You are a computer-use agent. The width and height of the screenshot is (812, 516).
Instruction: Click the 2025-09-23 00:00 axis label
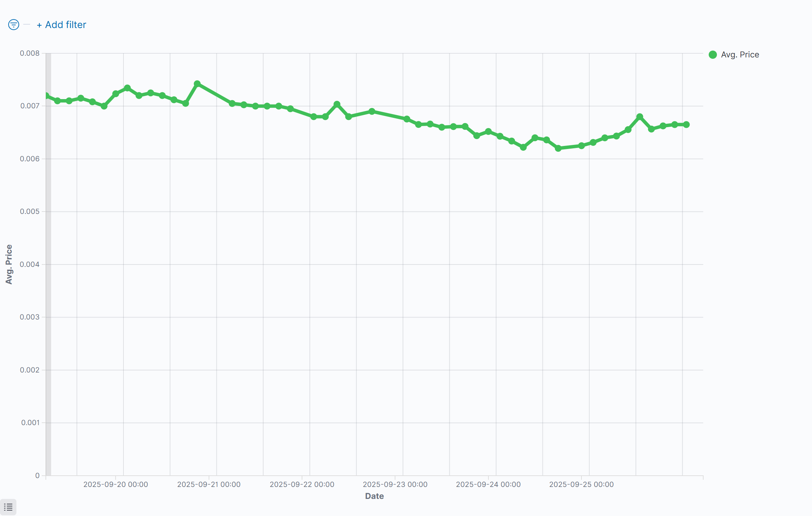click(395, 484)
